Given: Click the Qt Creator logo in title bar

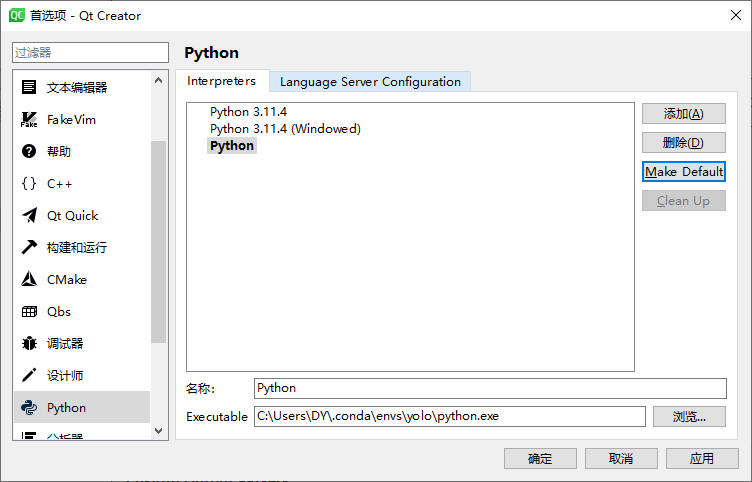Looking at the screenshot, I should coord(17,15).
